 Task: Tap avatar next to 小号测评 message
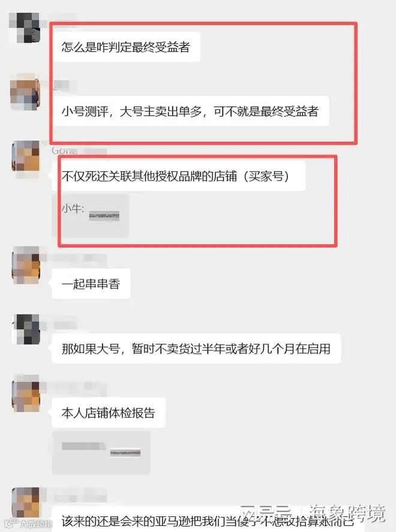tap(26, 92)
